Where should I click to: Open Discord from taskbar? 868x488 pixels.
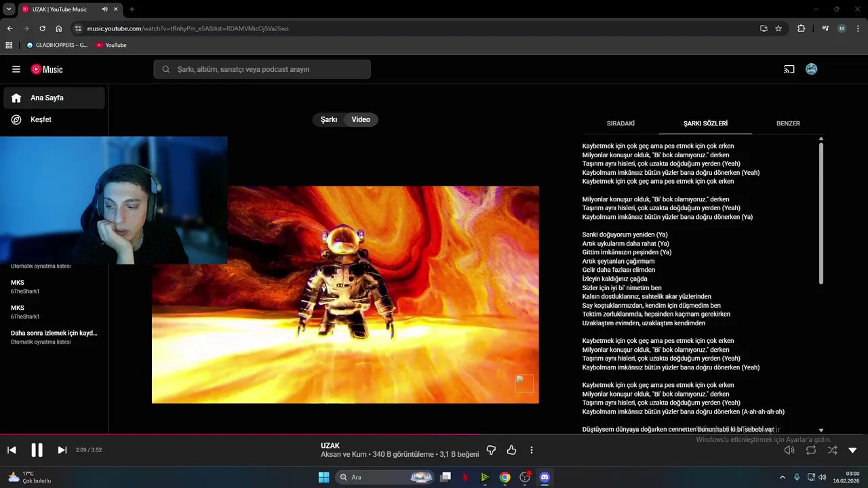544,477
